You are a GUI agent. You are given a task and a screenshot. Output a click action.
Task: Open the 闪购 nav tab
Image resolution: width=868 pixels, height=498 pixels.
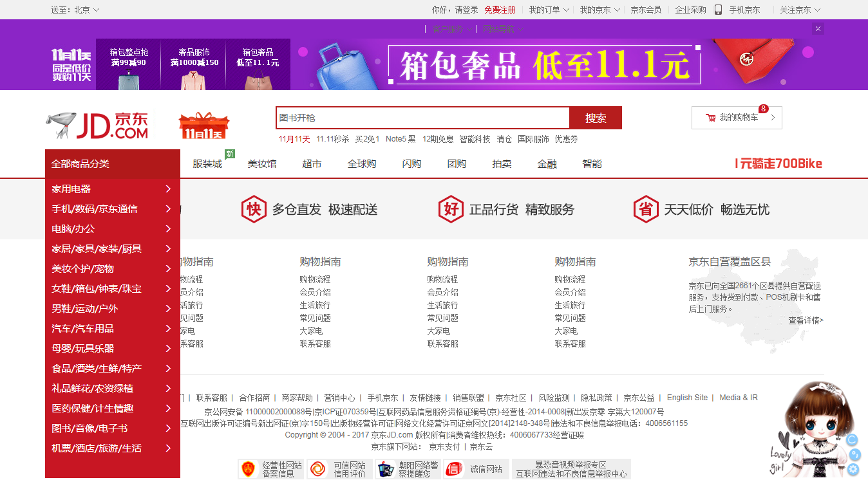pyautogui.click(x=411, y=164)
